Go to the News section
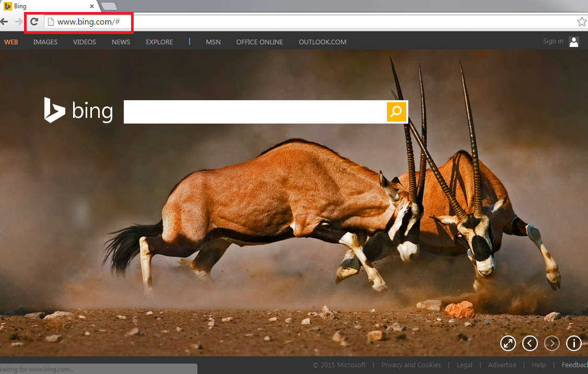This screenshot has height=374, width=588. pyautogui.click(x=121, y=42)
